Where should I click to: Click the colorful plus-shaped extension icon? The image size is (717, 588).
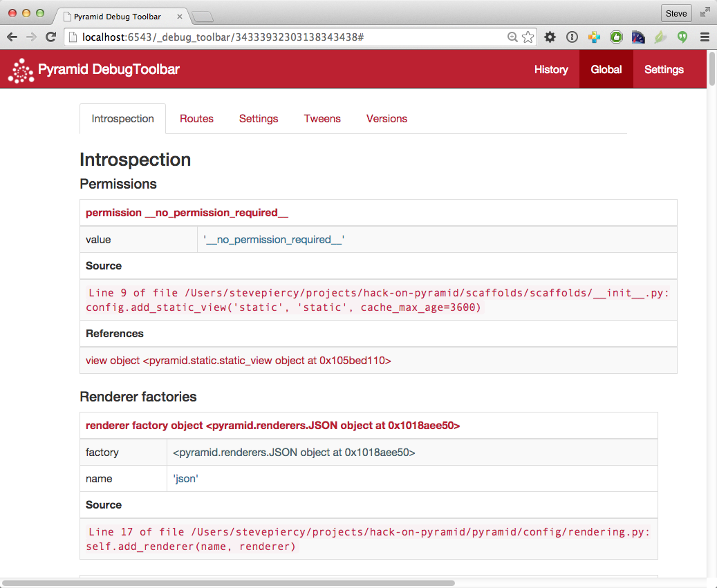pyautogui.click(x=594, y=37)
